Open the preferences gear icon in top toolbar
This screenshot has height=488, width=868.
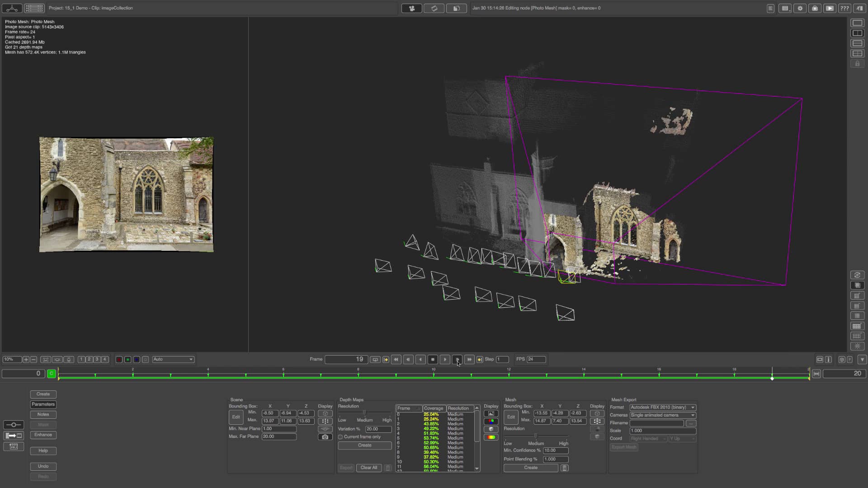click(799, 8)
